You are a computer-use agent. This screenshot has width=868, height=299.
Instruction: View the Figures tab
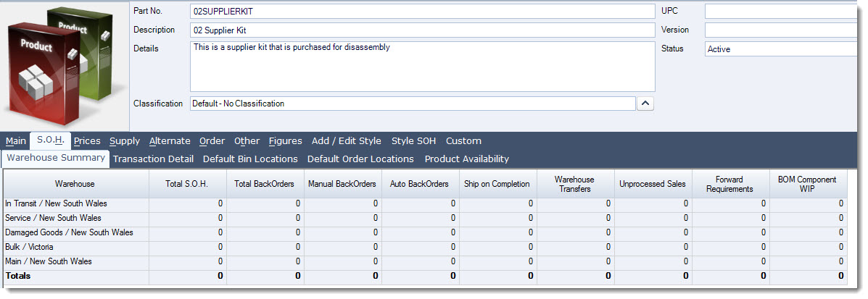click(286, 141)
